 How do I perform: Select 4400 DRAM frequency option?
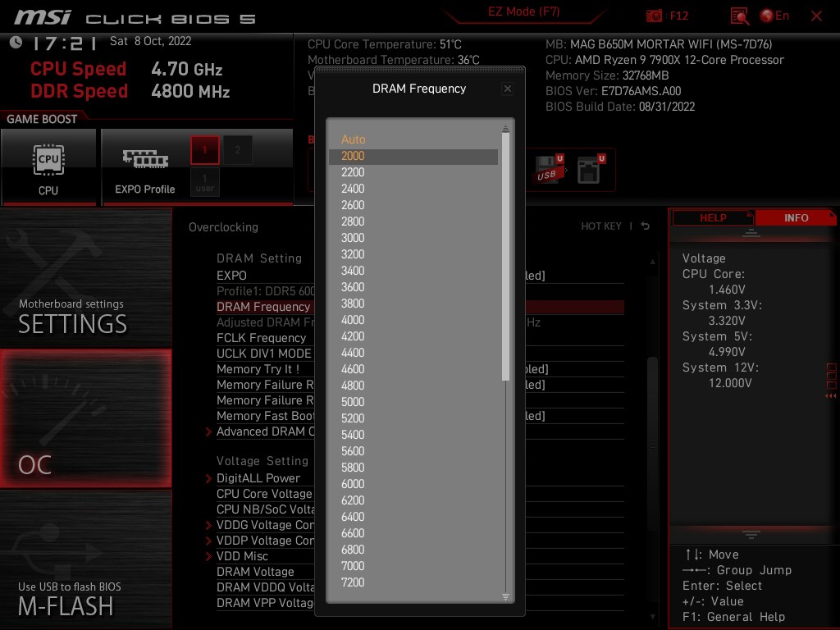[x=413, y=353]
